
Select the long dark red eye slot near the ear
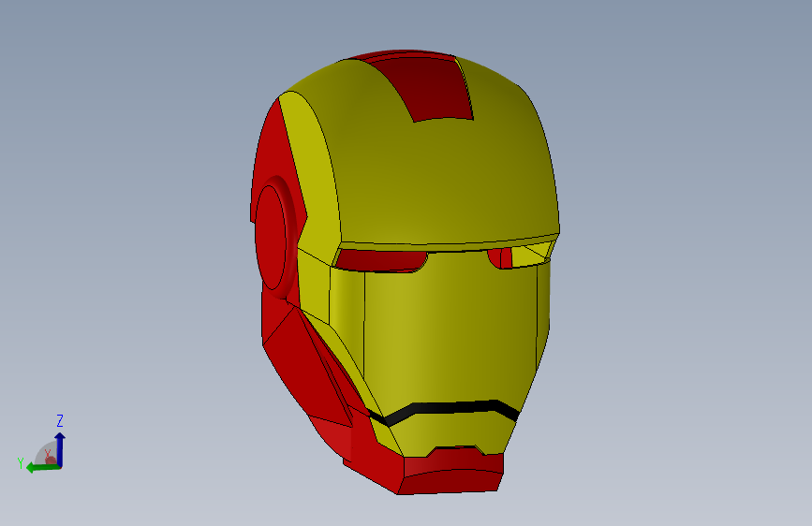pyautogui.click(x=380, y=260)
